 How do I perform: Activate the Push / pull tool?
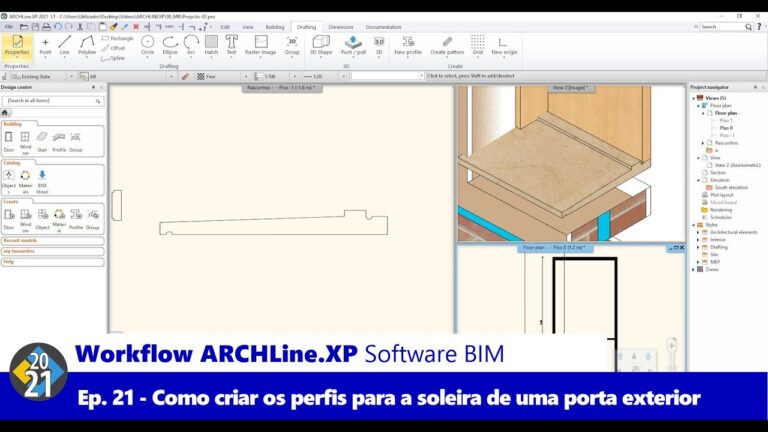point(353,46)
